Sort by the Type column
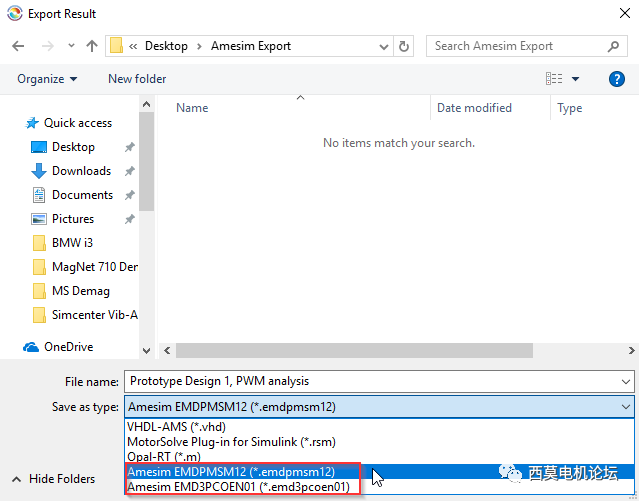 (x=570, y=108)
